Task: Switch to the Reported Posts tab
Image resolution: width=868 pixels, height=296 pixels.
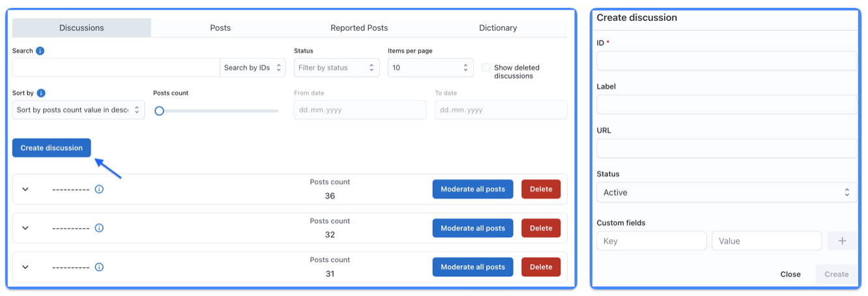Action: tap(359, 28)
